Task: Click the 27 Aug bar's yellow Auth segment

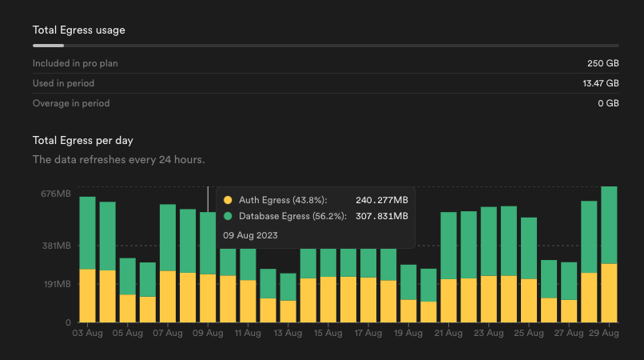Action: 569,310
